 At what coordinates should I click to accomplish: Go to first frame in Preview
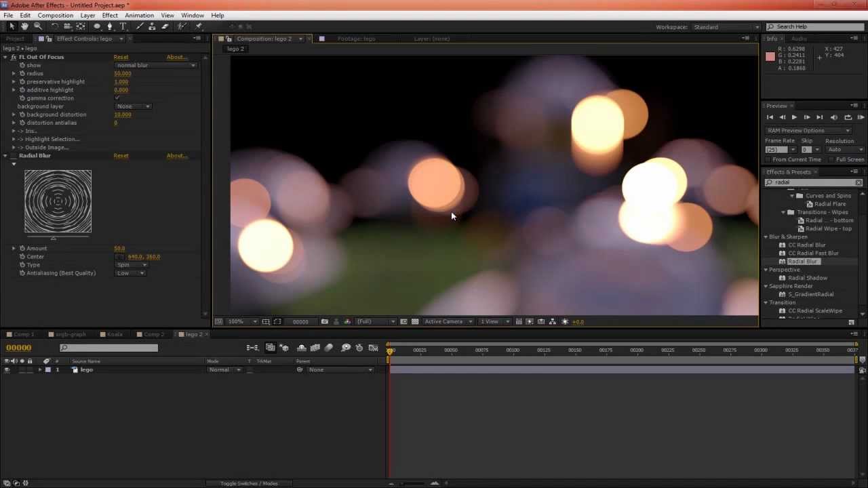[x=770, y=117]
